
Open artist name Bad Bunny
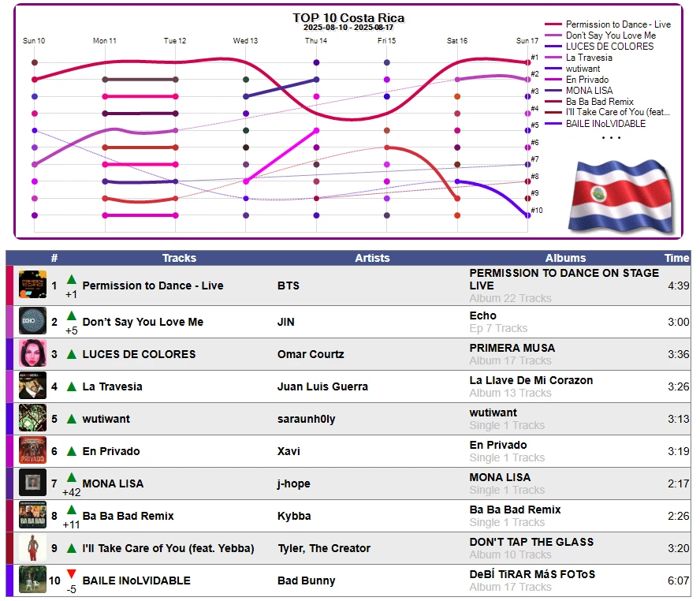click(x=306, y=580)
